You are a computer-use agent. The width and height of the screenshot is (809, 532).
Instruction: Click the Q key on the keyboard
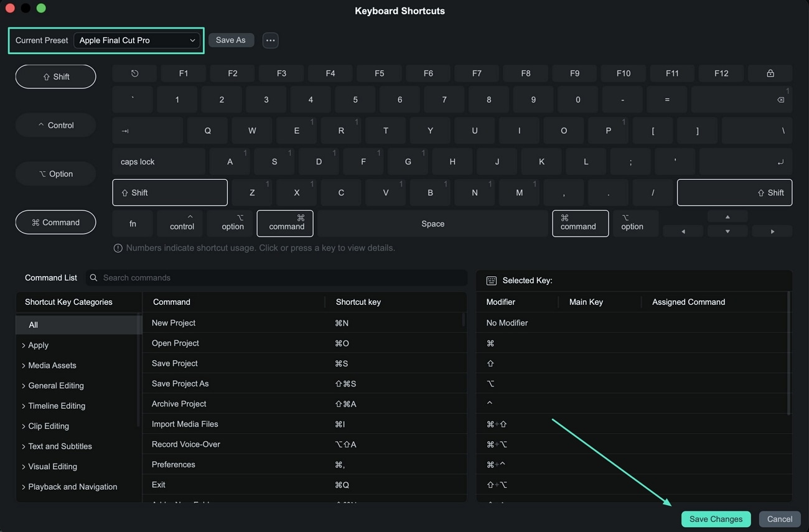(x=207, y=131)
